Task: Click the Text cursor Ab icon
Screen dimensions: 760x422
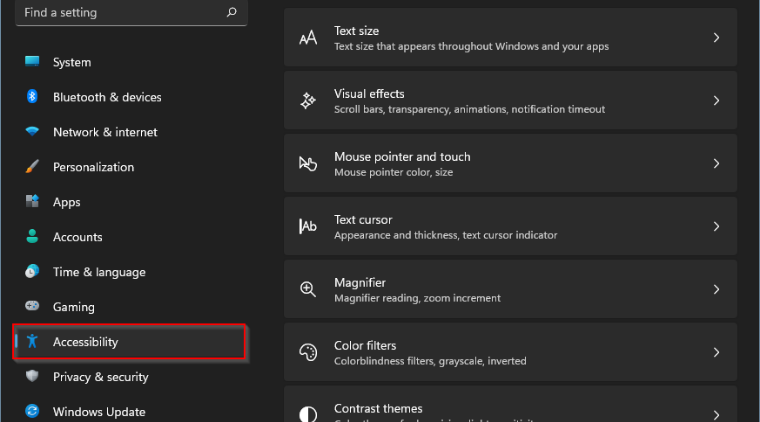Action: [308, 226]
